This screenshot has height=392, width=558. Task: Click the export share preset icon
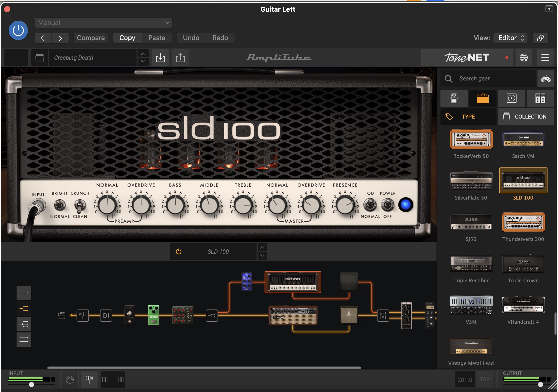pyautogui.click(x=180, y=58)
